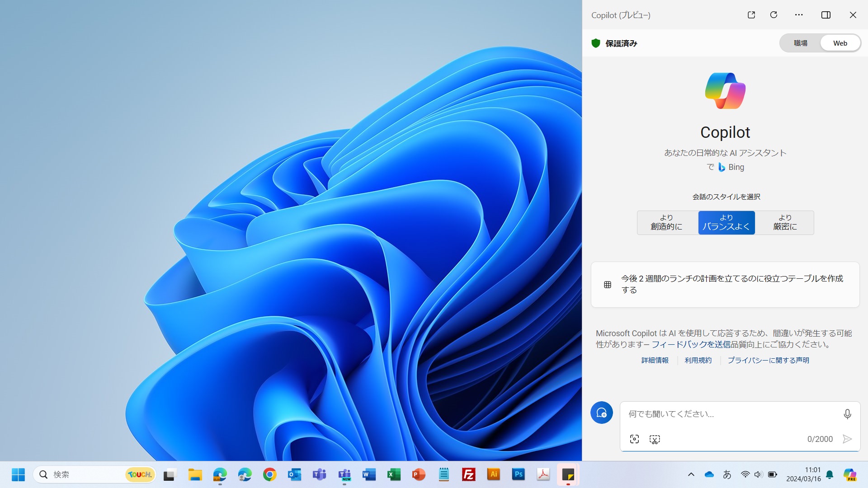
Task: Open FileZilla from taskbar
Action: (x=468, y=474)
